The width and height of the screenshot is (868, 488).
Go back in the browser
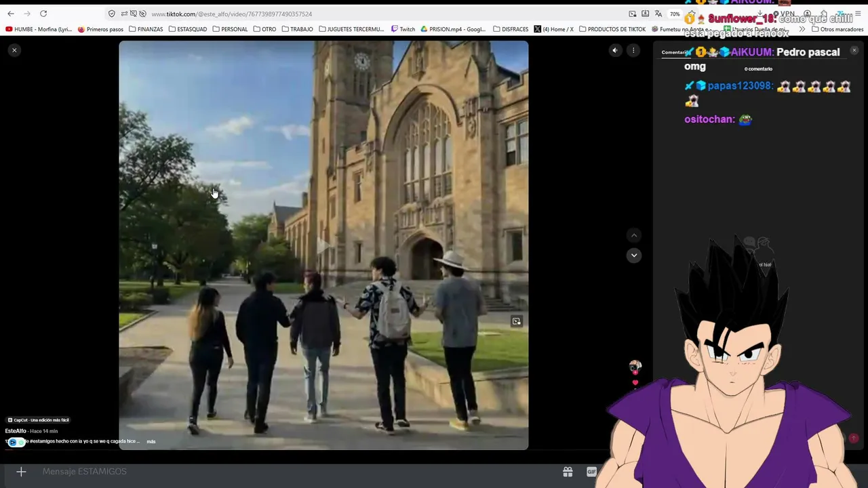11,14
